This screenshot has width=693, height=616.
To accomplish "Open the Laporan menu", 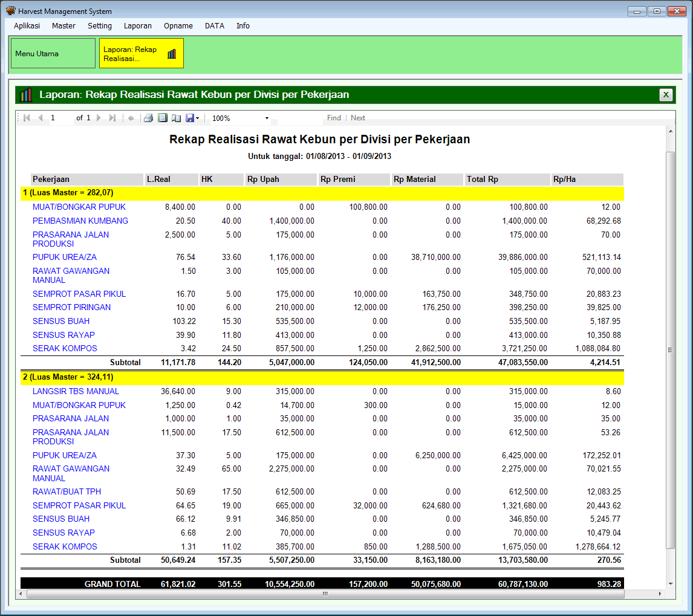I will tap(137, 25).
